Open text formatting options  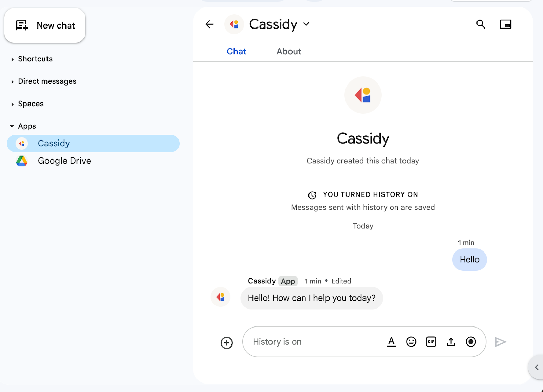click(x=391, y=342)
